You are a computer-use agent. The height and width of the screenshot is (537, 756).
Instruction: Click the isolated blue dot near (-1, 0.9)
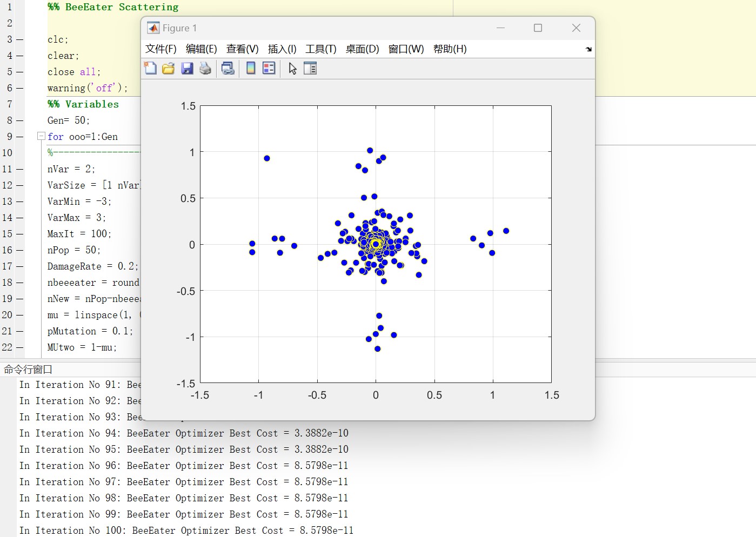[267, 158]
